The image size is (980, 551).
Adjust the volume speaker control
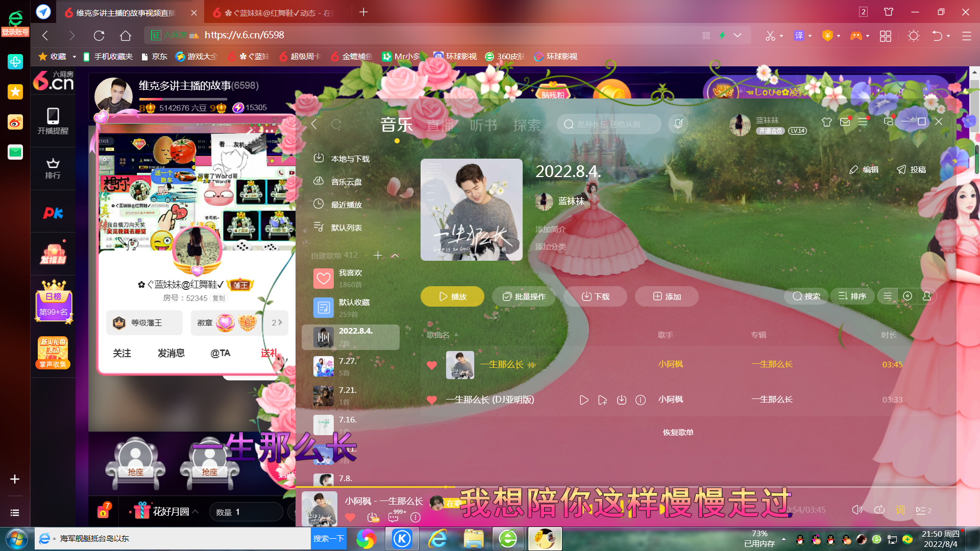[857, 510]
